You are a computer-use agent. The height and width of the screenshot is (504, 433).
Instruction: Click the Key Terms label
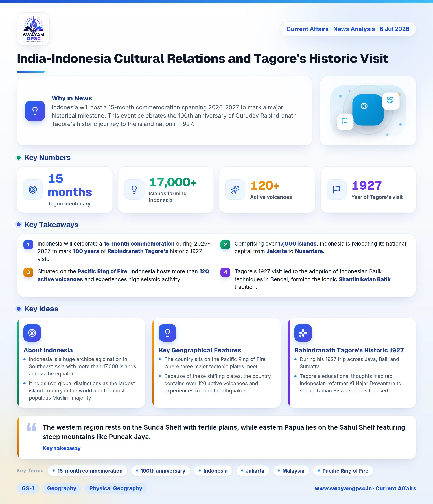[30, 470]
